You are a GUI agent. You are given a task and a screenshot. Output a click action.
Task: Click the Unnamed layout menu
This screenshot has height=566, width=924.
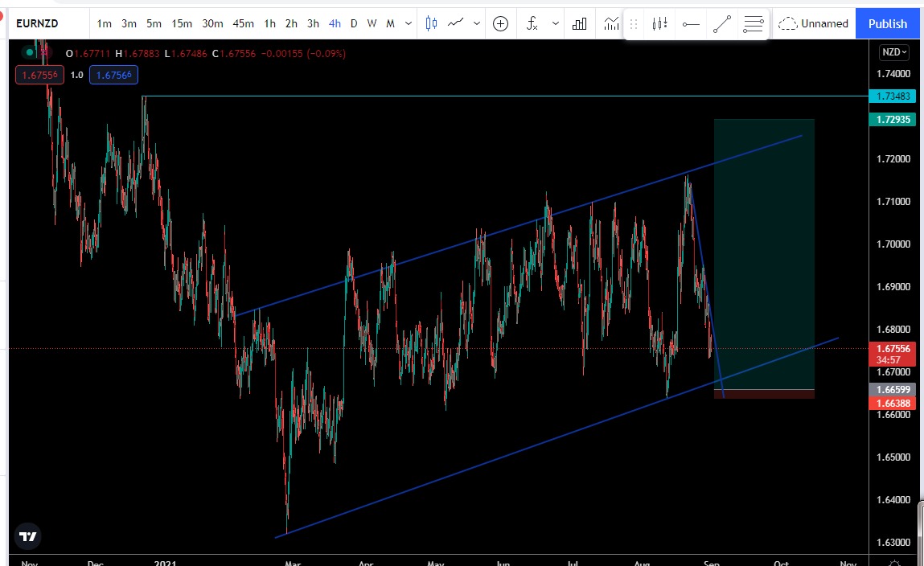pyautogui.click(x=814, y=23)
